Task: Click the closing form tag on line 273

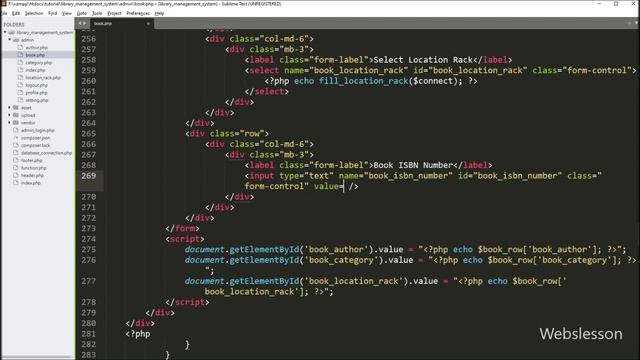Action: tap(182, 229)
